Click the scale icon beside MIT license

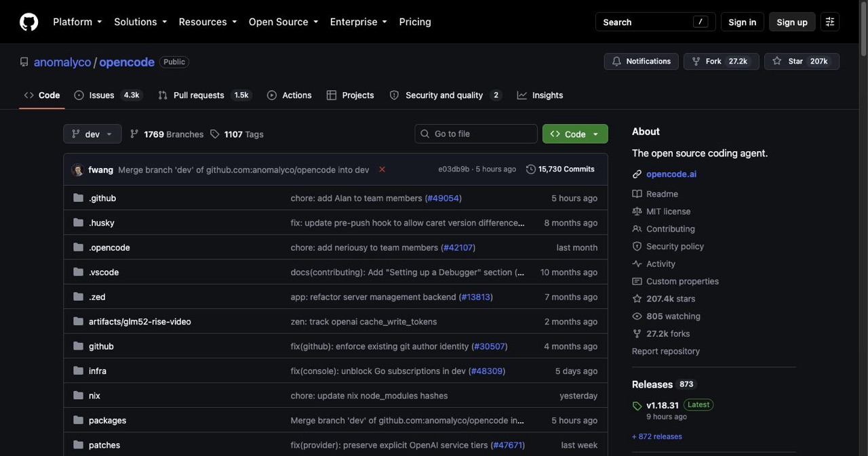tap(637, 211)
